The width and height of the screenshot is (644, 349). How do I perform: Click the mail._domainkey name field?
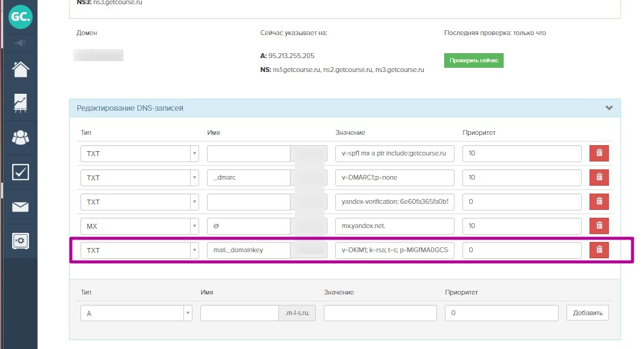point(249,250)
